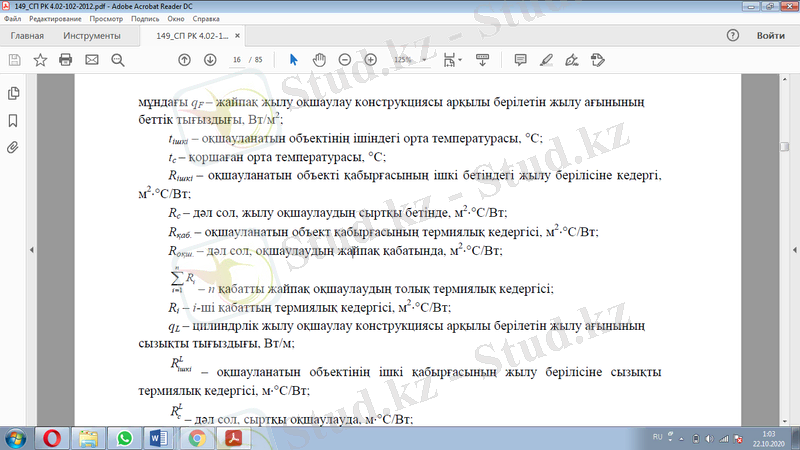Go to the previous page arrow
Image resolution: width=800 pixels, height=450 pixels.
coord(184,60)
